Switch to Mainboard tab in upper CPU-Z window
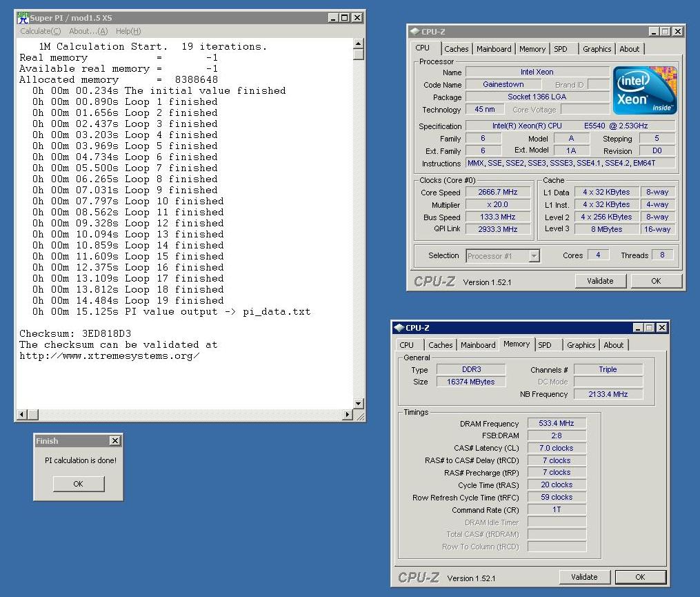 pos(494,49)
